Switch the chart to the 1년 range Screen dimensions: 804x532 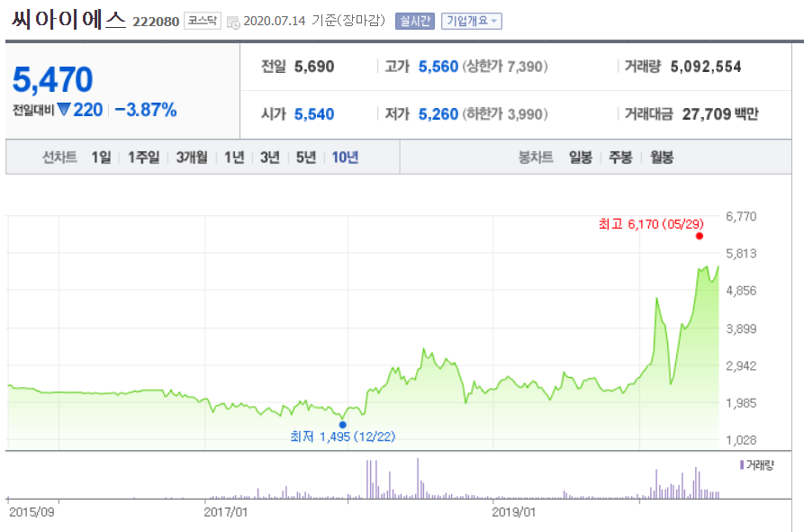pyautogui.click(x=234, y=158)
